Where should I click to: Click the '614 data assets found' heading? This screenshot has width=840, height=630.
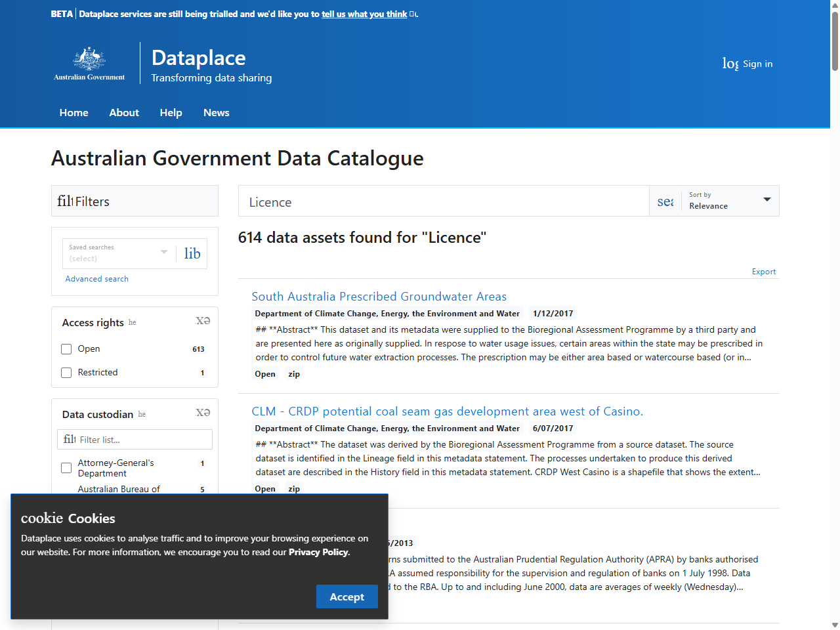pyautogui.click(x=362, y=238)
